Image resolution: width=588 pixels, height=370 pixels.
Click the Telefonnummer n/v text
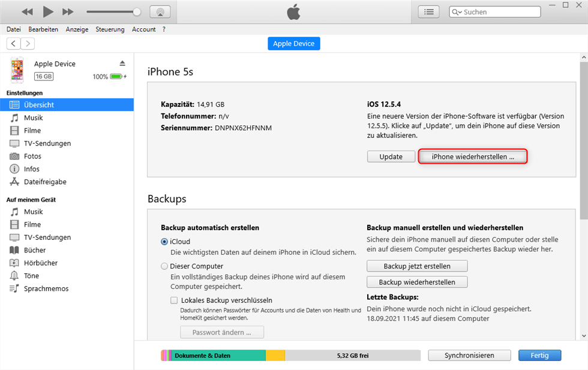point(195,116)
